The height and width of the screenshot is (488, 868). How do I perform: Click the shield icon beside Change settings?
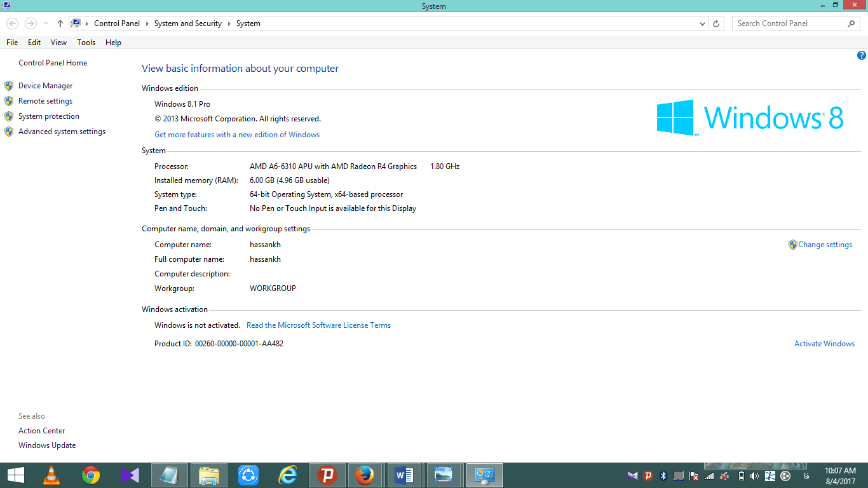click(x=792, y=245)
